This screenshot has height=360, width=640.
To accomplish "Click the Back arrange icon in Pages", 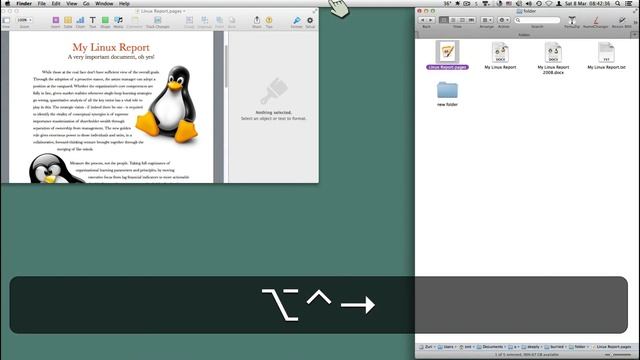I will pyautogui.click(x=232, y=22).
